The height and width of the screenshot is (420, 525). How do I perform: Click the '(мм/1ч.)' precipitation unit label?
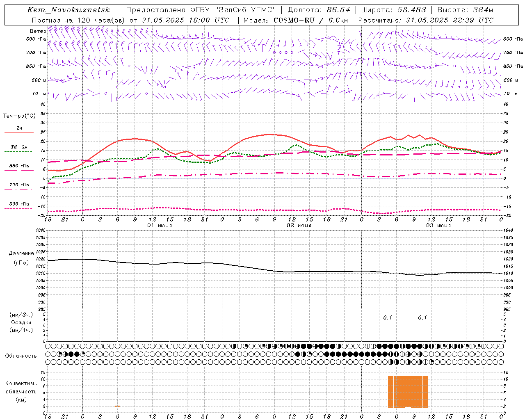[21, 330]
